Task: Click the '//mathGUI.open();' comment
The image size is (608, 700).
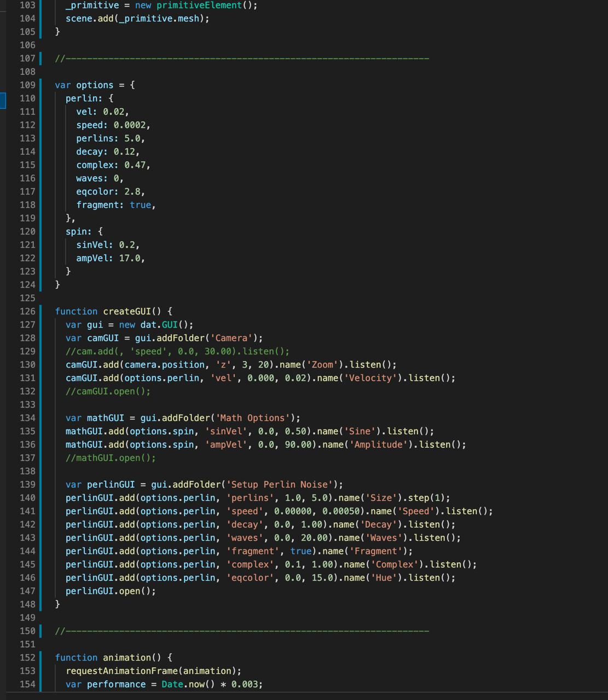Action: pyautogui.click(x=111, y=458)
